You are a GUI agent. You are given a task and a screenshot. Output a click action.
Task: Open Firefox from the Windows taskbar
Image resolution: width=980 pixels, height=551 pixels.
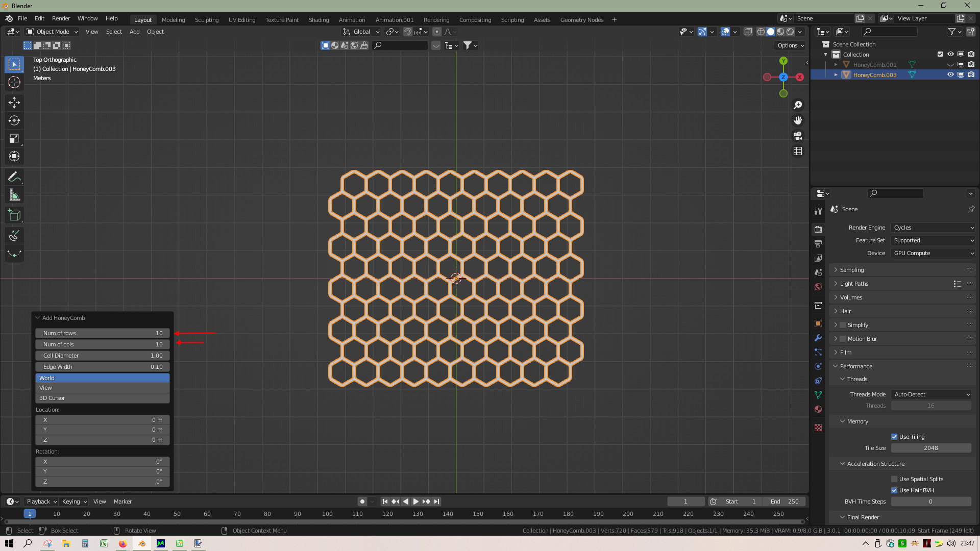point(122,543)
